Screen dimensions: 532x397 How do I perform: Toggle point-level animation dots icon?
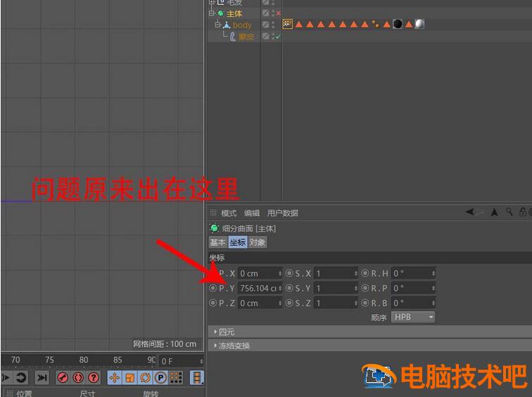[176, 378]
